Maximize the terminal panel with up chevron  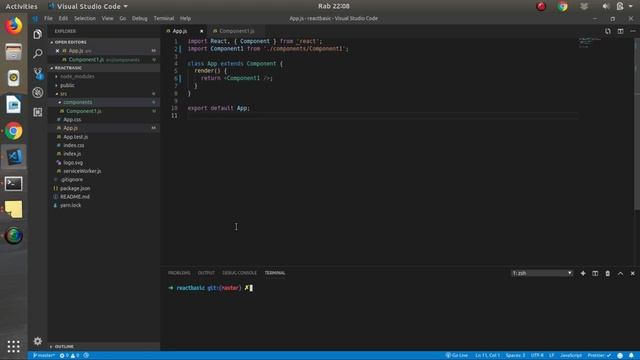click(620, 273)
